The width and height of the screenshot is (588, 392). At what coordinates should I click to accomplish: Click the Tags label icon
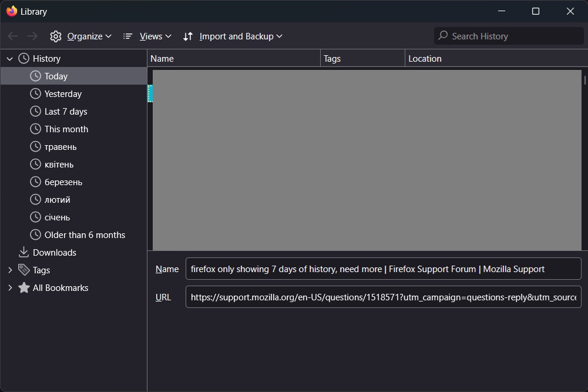click(23, 270)
